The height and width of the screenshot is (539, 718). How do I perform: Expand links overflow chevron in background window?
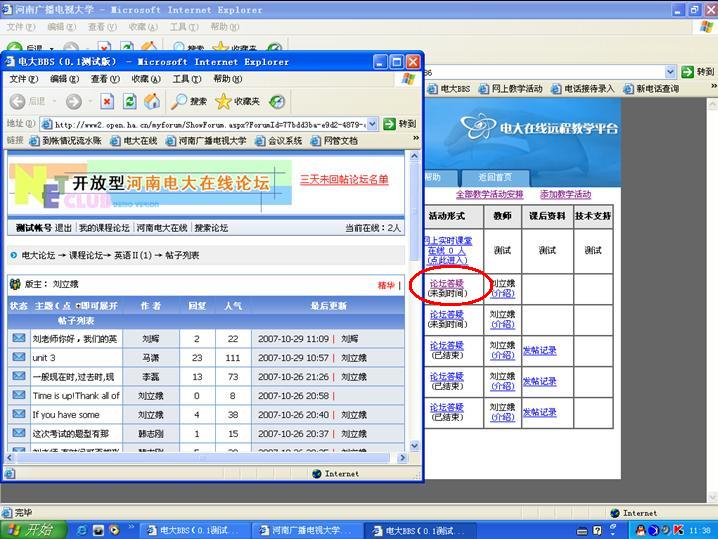click(x=713, y=86)
